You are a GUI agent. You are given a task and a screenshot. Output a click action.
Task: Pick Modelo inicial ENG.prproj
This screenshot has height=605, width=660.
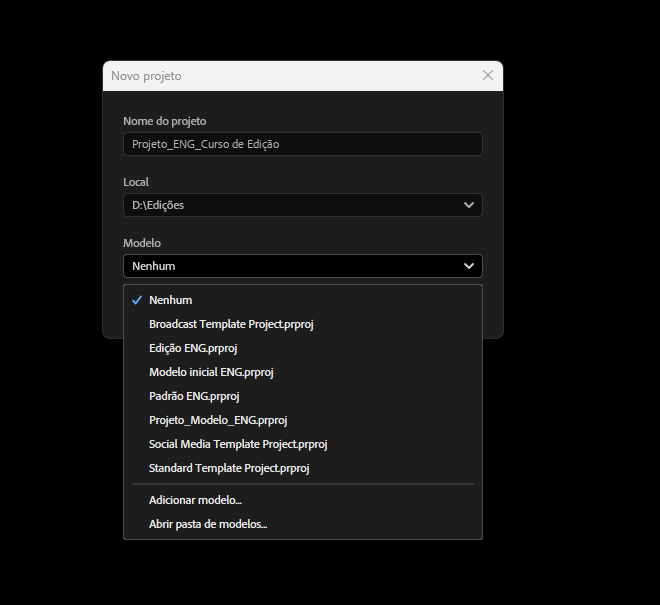pos(303,372)
